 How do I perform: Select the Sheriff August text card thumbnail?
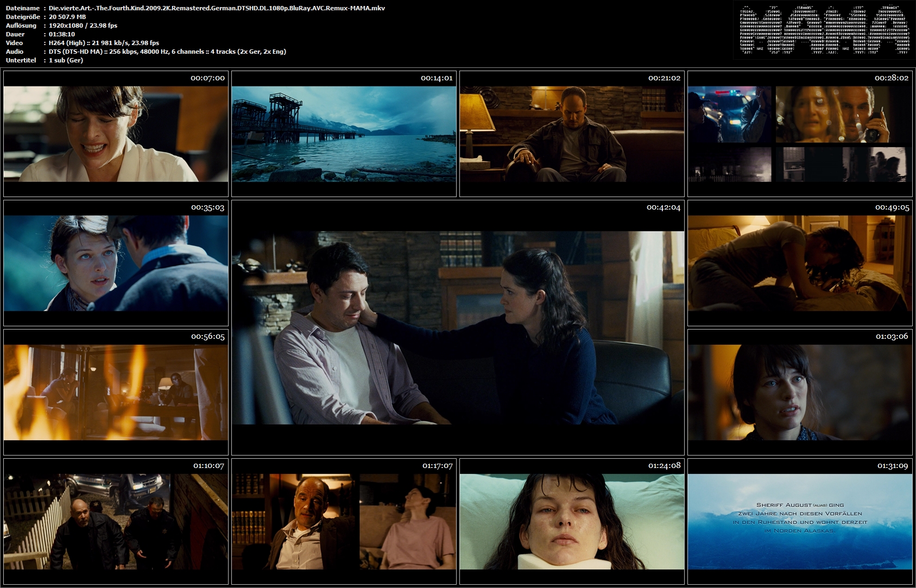800,521
